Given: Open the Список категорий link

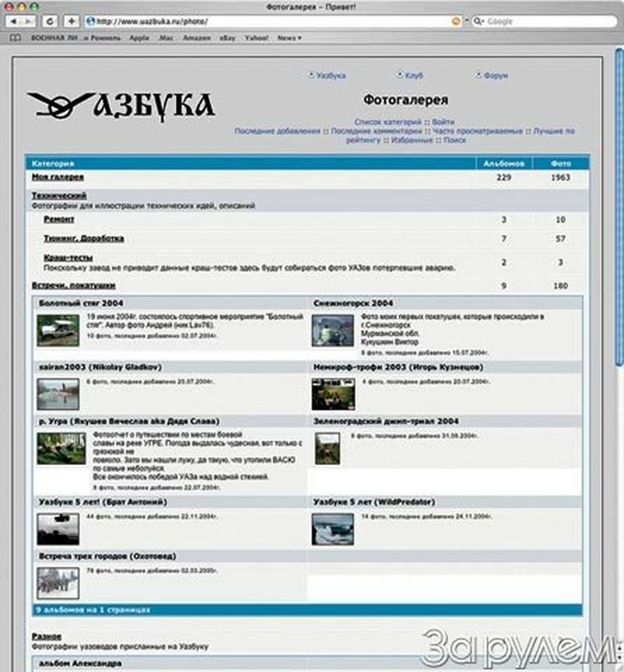Looking at the screenshot, I should pos(388,121).
